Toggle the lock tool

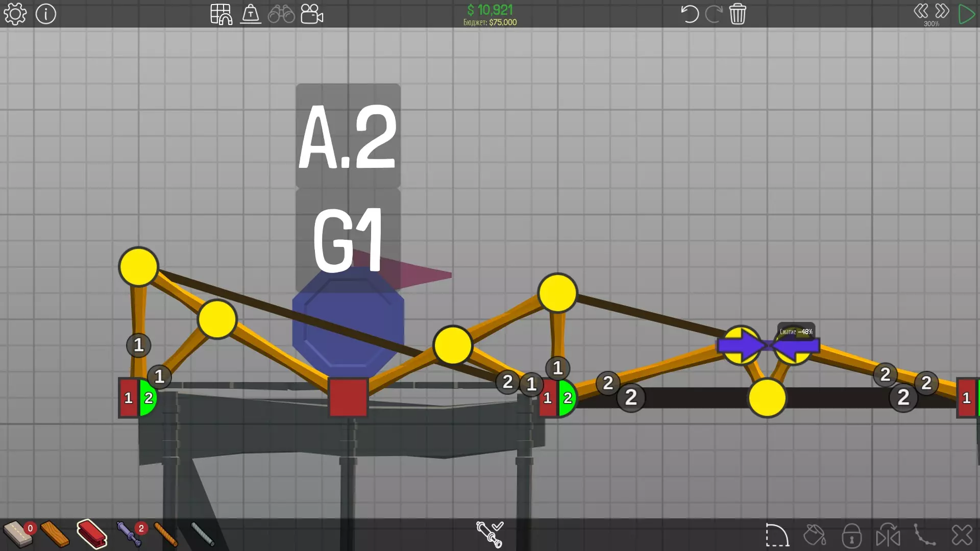(x=851, y=535)
